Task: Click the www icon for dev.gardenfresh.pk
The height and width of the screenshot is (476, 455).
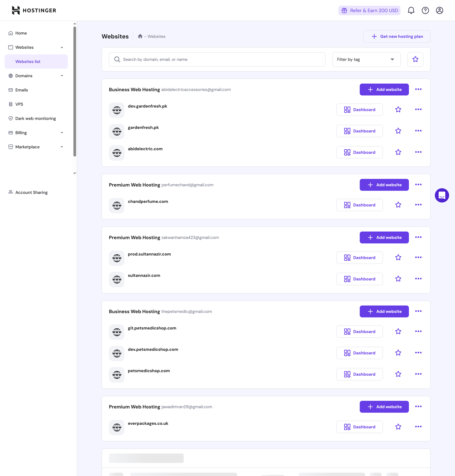Action: click(117, 110)
